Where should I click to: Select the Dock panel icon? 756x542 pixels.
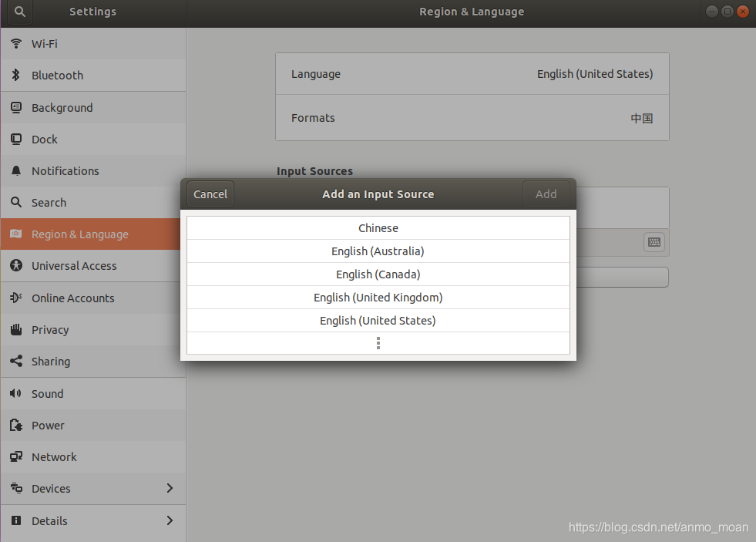tap(16, 140)
